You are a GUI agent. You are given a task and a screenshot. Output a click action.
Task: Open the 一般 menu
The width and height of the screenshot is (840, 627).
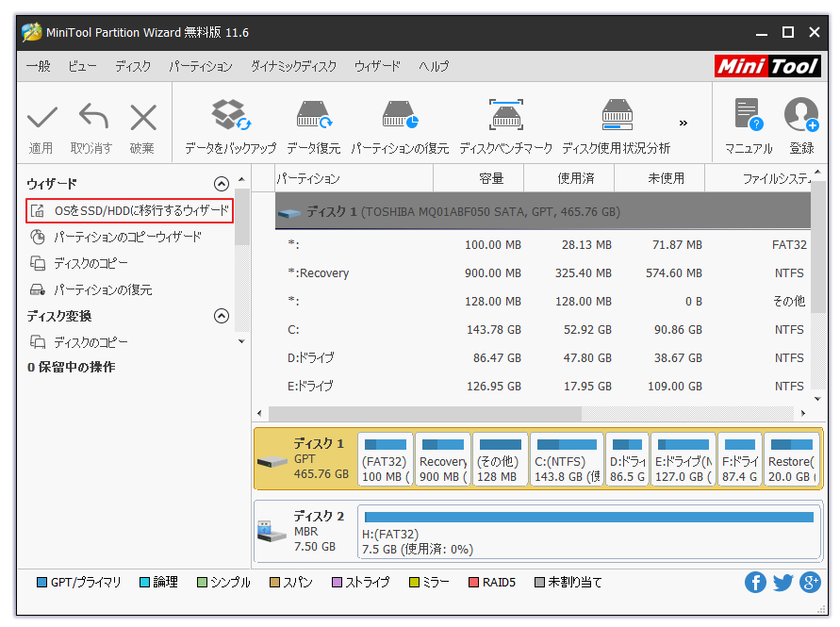click(39, 66)
